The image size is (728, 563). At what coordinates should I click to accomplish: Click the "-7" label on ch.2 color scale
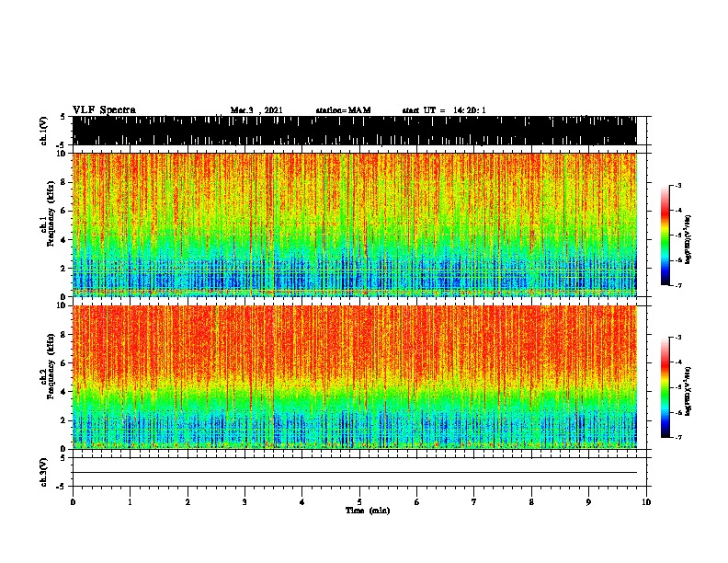[x=678, y=437]
